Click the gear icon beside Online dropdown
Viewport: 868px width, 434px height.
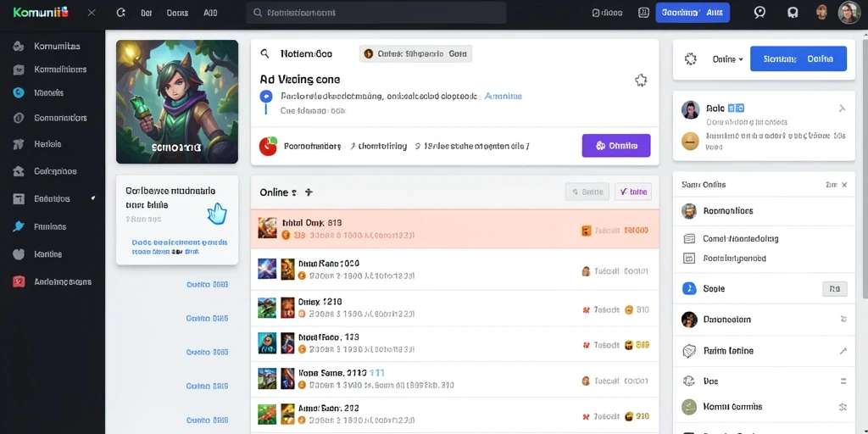(690, 58)
